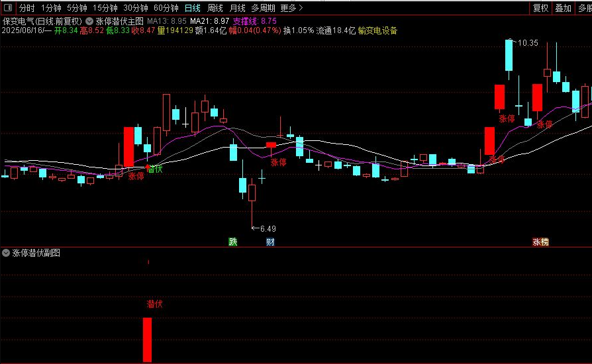Open the 多股 multi-stock button at top right
Viewport: 592px width, 364px height.
[x=584, y=8]
